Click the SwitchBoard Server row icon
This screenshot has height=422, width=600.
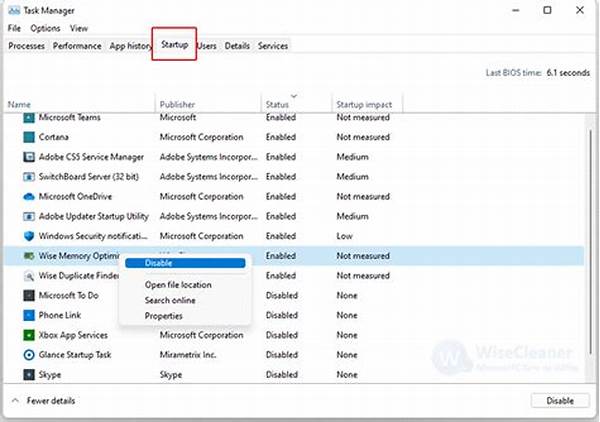click(x=29, y=177)
